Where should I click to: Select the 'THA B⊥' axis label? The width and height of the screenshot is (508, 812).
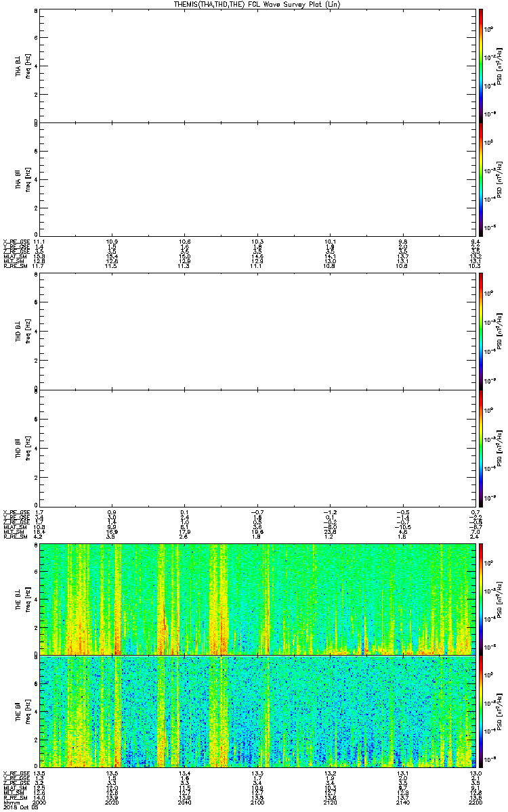[x=18, y=66]
